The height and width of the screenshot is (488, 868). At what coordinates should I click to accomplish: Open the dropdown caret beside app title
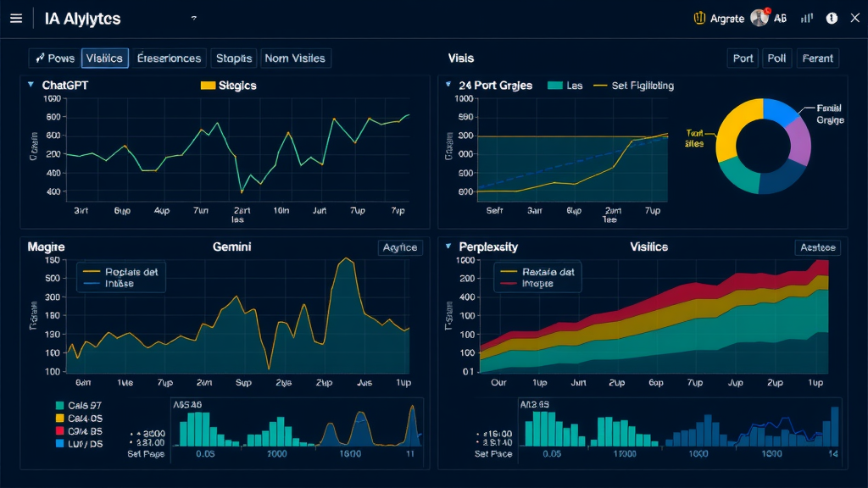tap(194, 18)
